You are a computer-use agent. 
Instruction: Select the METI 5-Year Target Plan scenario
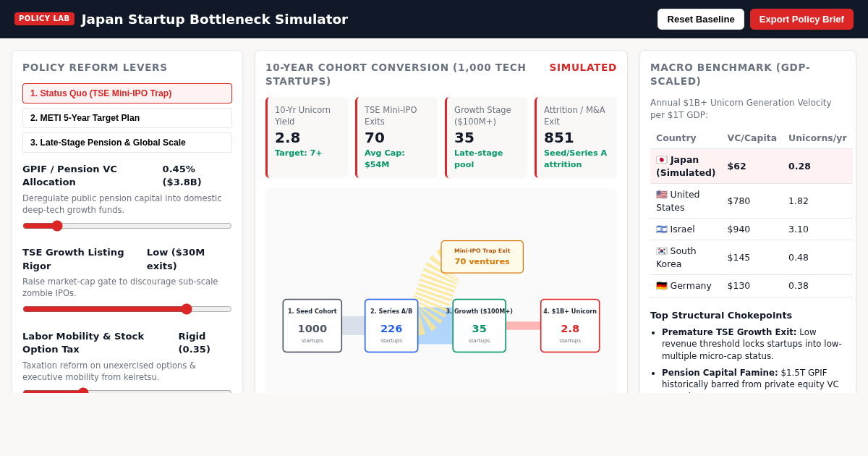[127, 118]
